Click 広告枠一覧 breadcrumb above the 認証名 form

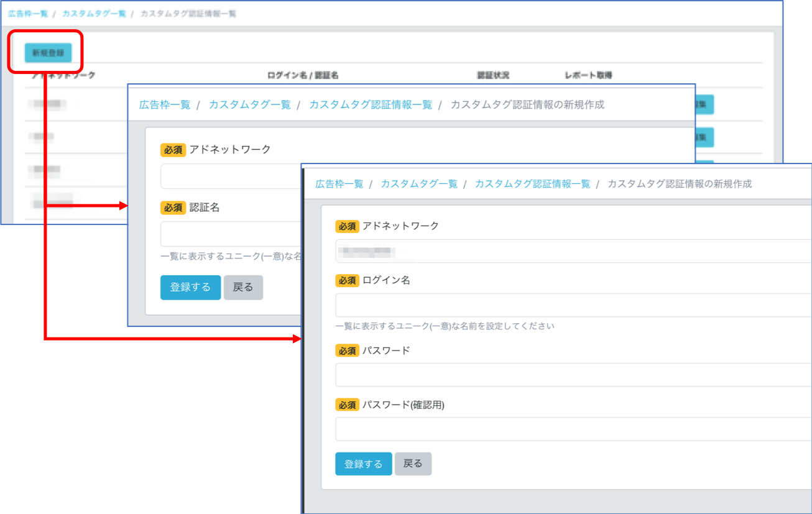pos(164,104)
